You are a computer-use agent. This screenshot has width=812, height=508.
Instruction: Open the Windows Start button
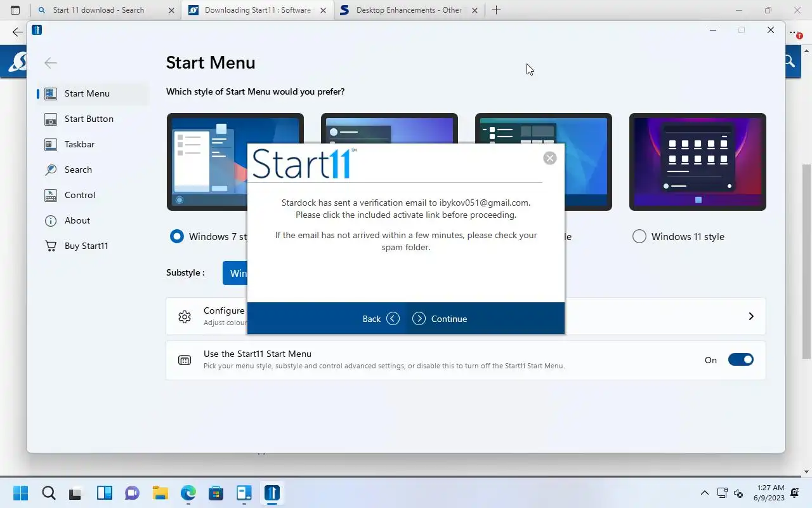[20, 493]
